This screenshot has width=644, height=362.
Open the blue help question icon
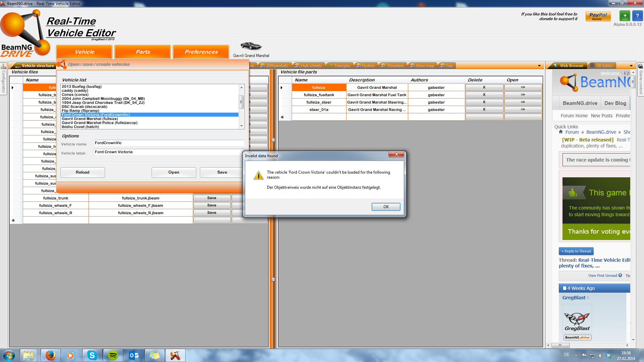pos(637,16)
